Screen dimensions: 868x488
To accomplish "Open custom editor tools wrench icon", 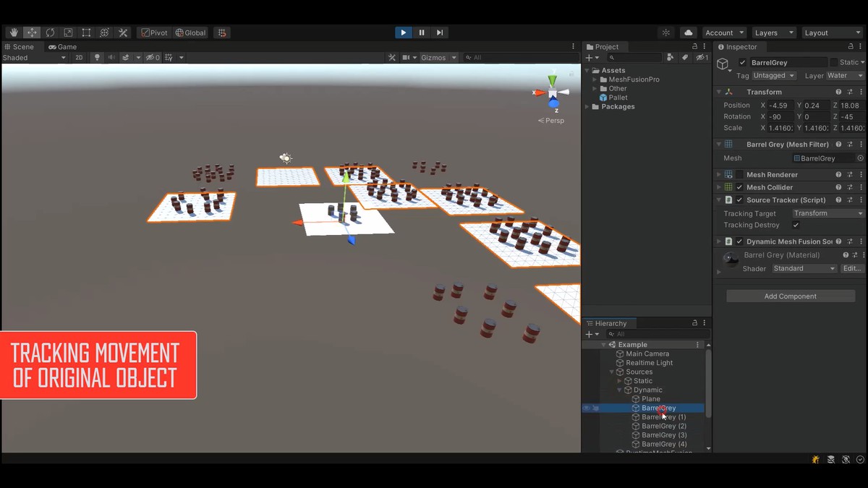I will click(x=122, y=33).
